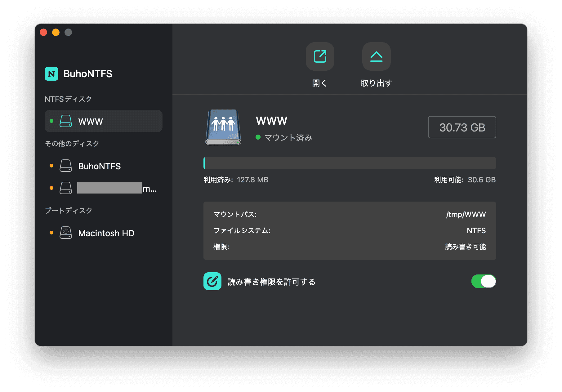562x392 pixels.
Task: Click the 権限: label
Action: pos(221,247)
